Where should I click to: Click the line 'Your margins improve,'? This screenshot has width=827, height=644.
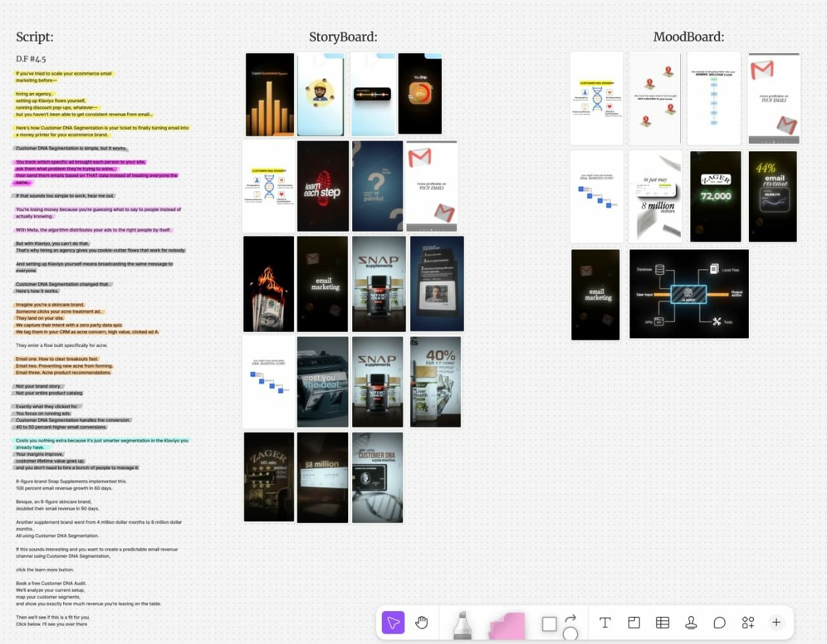39,454
